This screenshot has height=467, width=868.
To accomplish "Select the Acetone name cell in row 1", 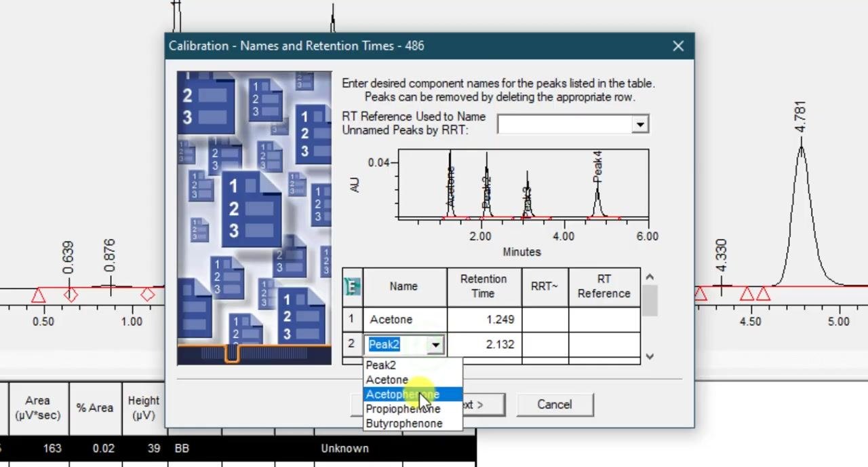I will pyautogui.click(x=405, y=320).
